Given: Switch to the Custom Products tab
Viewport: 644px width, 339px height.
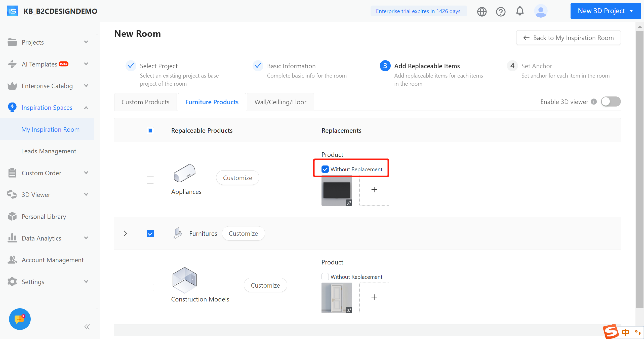Looking at the screenshot, I should click(145, 102).
